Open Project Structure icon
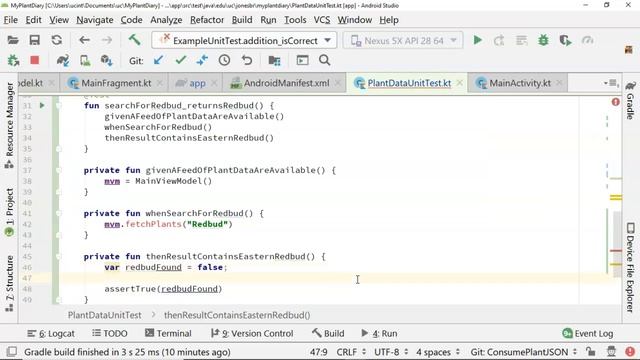 pos(274,60)
